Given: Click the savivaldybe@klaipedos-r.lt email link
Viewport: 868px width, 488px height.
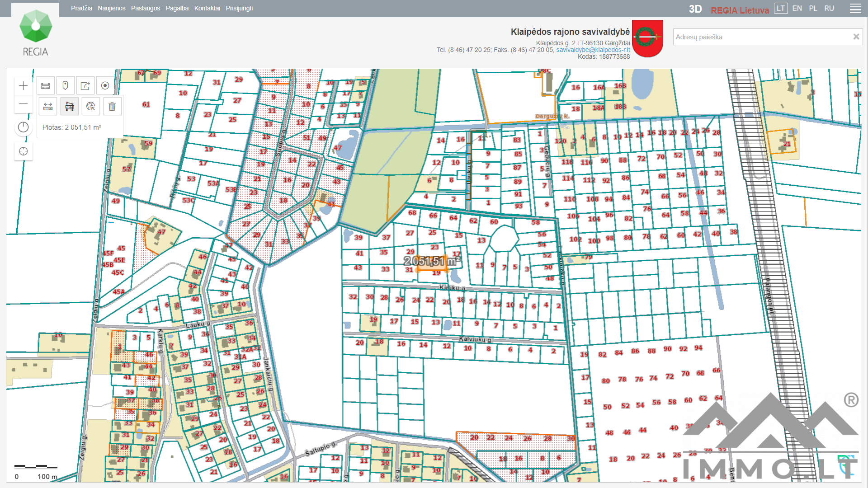Looking at the screenshot, I should click(x=593, y=50).
